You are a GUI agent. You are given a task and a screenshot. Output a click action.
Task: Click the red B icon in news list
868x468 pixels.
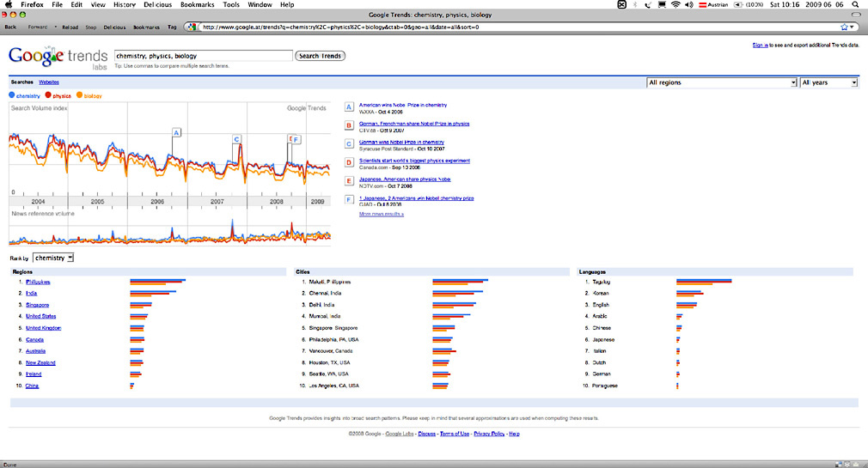[349, 125]
